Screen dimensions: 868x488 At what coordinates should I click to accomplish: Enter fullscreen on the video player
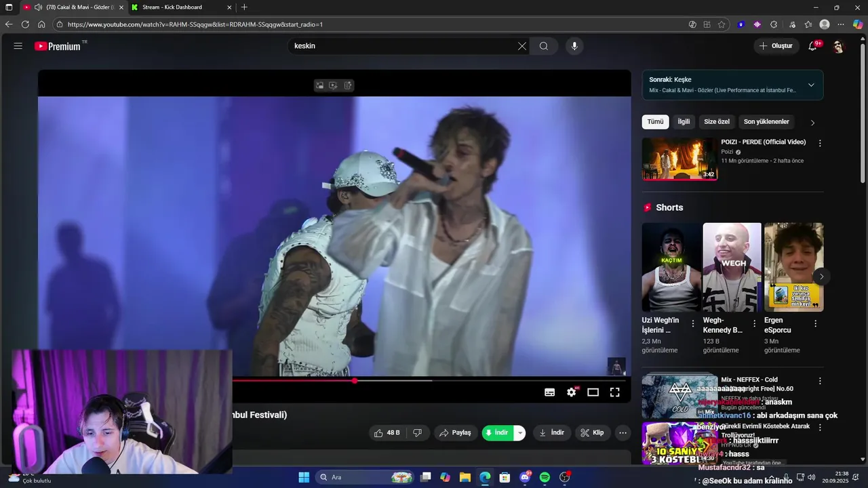tap(615, 392)
